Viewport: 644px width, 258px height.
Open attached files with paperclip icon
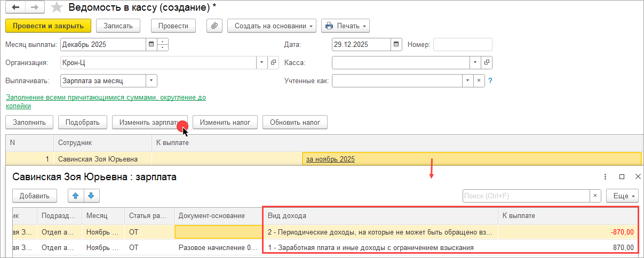pyautogui.click(x=214, y=26)
